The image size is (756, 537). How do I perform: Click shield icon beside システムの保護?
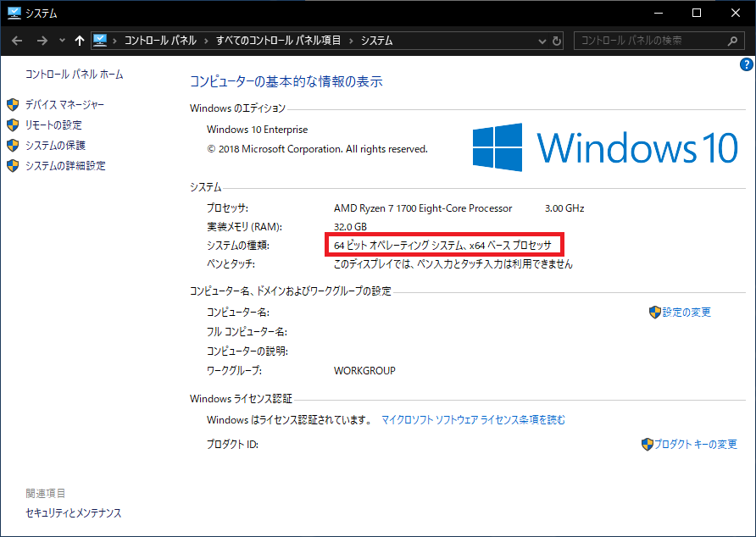[x=13, y=145]
